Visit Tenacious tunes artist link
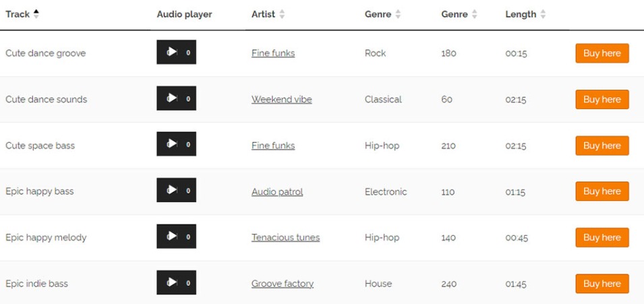Screen dimensions: 644x304 pyautogui.click(x=285, y=237)
